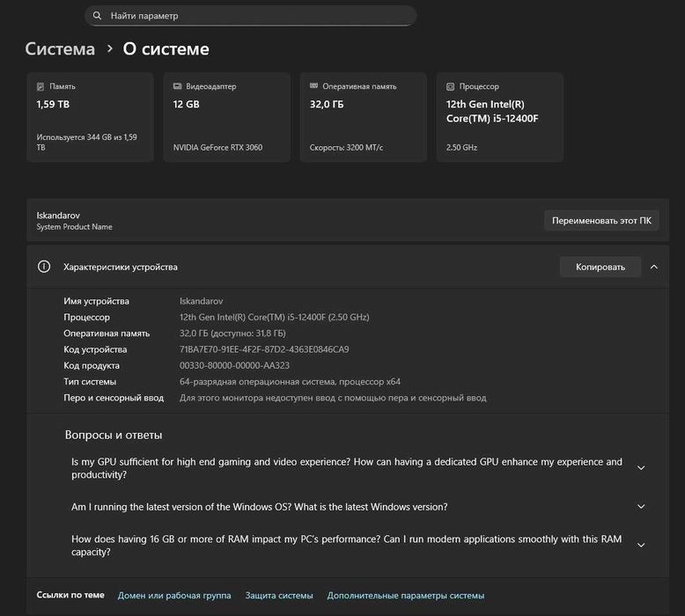Open the "Память" 1,59 ТВ card
Viewport: 685px width, 616px height.
point(90,117)
